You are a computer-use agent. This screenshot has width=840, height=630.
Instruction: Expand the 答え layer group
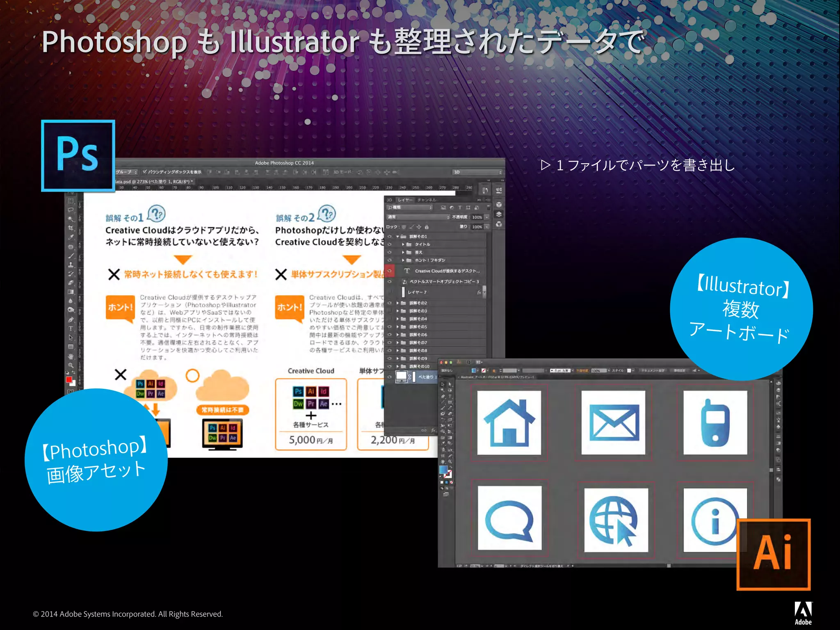coord(403,252)
